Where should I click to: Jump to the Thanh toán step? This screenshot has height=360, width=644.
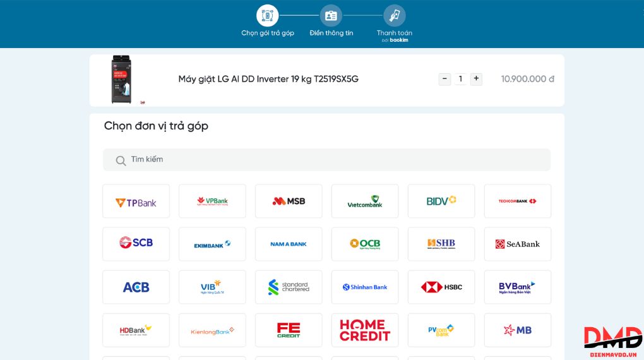394,23
